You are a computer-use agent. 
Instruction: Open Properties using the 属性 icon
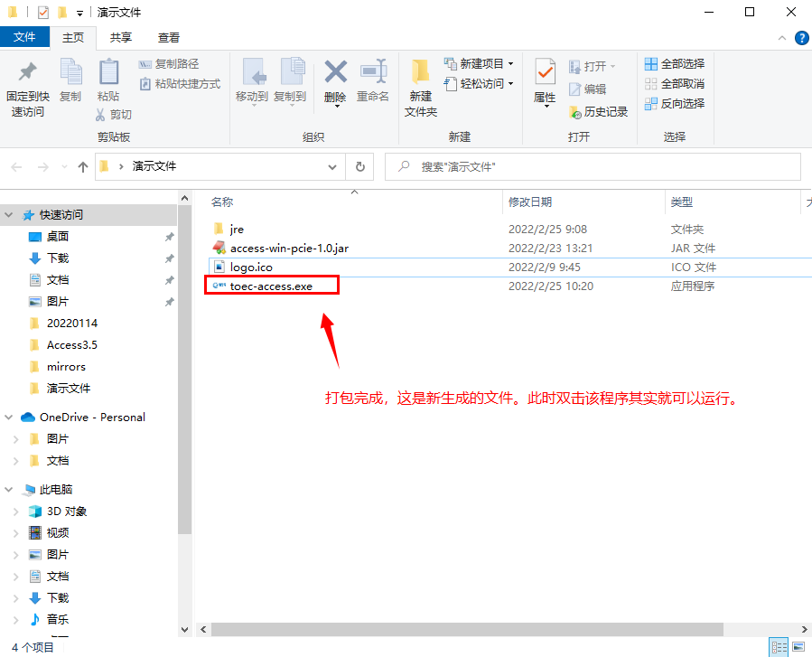[545, 80]
